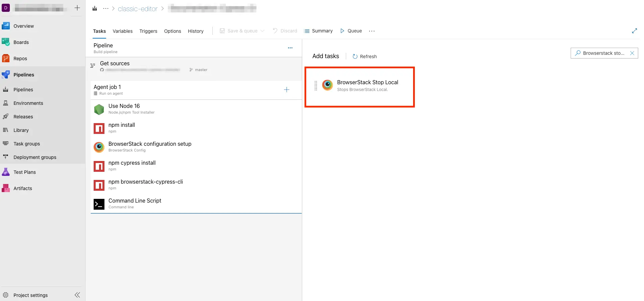Switch to the Triggers tab
Screen dimensions: 644x301
coord(148,31)
